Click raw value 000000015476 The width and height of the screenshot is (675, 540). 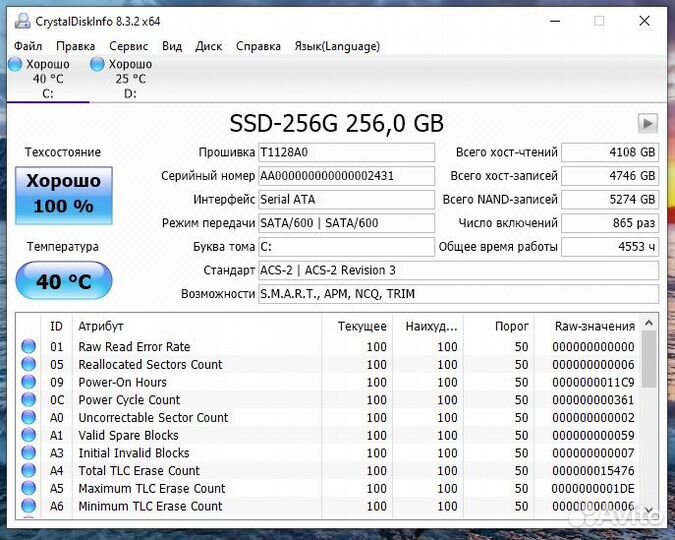click(593, 471)
